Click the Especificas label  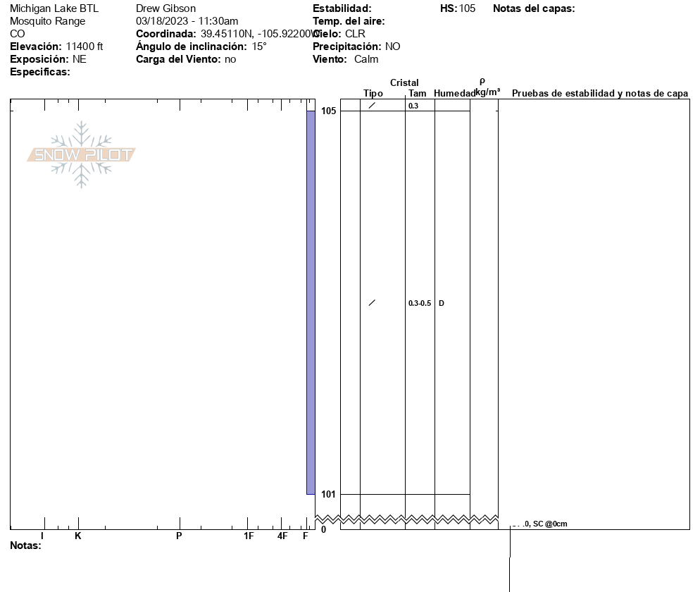click(39, 72)
